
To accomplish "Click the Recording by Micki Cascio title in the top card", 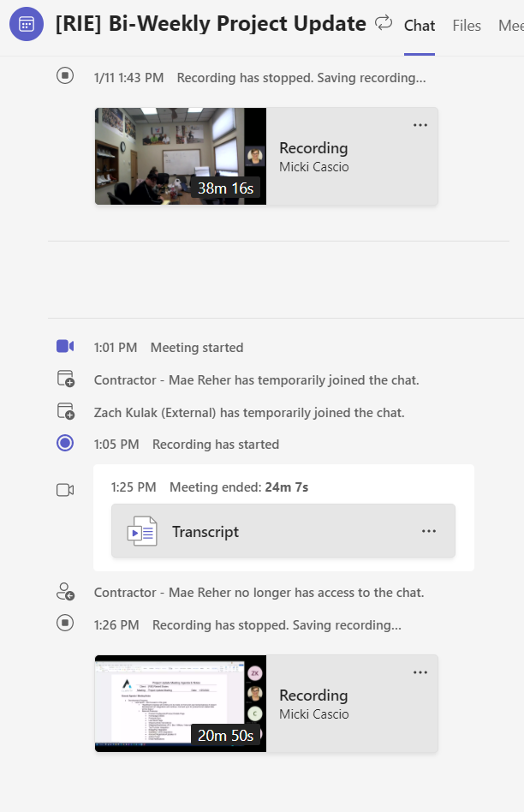I will pos(313,148).
